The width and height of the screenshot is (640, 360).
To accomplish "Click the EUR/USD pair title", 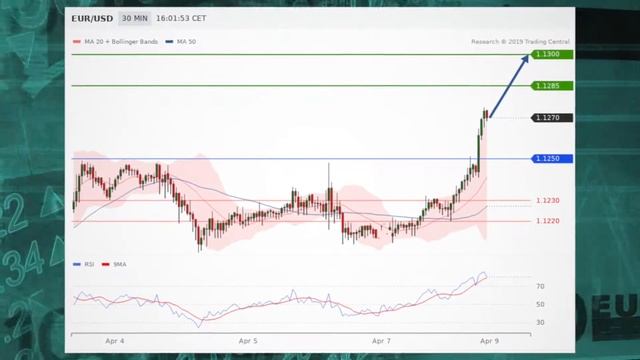I will click(92, 19).
